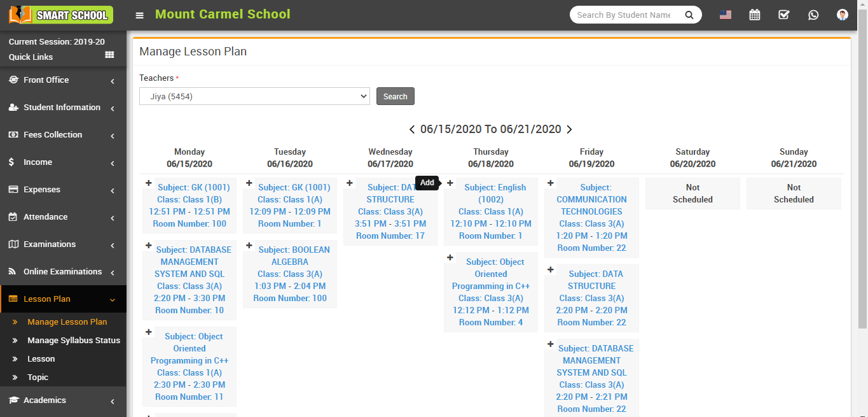Image resolution: width=868 pixels, height=417 pixels.
Task: Open the WhatsApp icon in the top bar
Action: tap(813, 14)
